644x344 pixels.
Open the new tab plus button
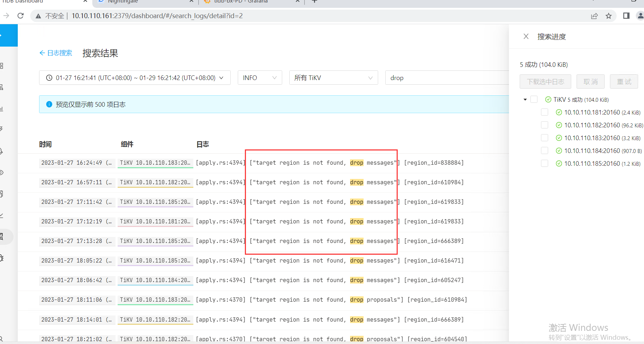coord(314,1)
